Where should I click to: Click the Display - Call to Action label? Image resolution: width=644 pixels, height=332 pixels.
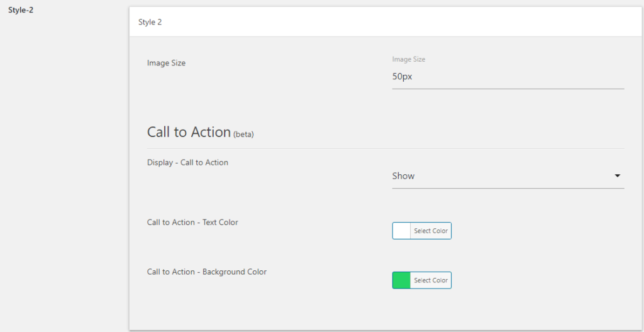(x=187, y=162)
